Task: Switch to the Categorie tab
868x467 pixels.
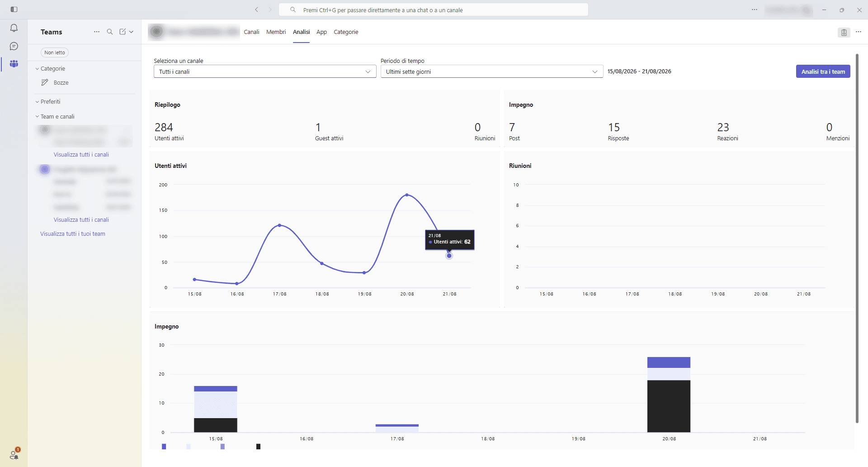Action: [x=346, y=32]
